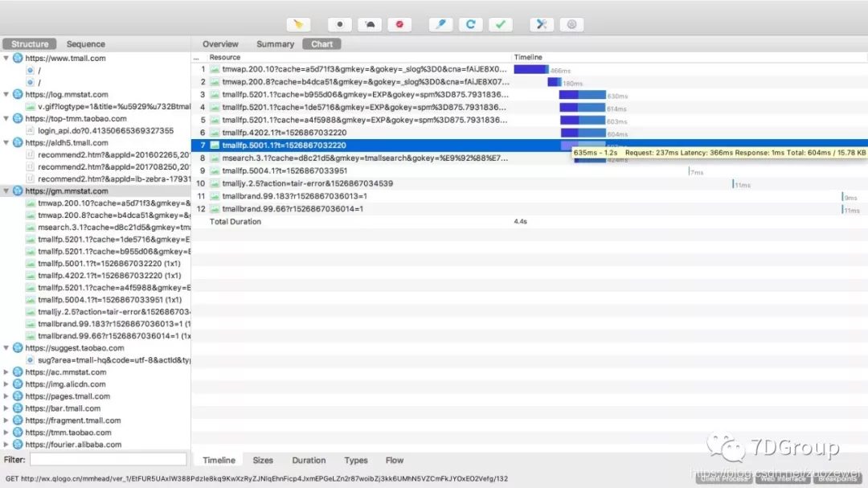
Task: Select the v.gif?logtype=1 tree entry
Action: 114,106
